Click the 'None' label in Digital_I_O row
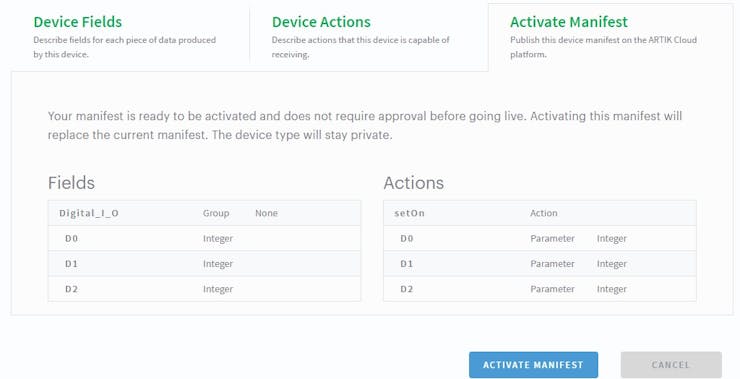The height and width of the screenshot is (379, 740). coord(266,213)
